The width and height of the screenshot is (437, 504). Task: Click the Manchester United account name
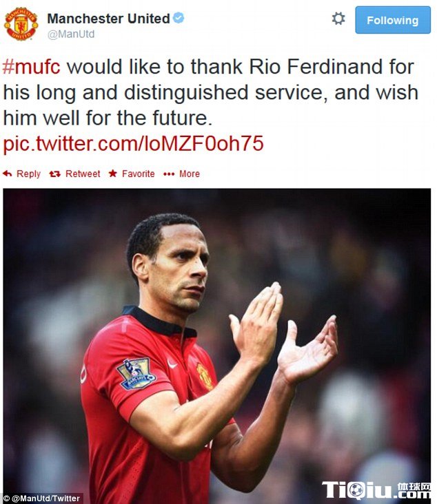[x=108, y=19]
